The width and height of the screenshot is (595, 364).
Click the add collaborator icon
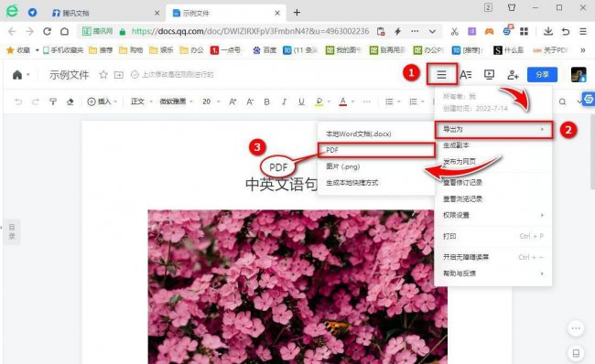(513, 75)
